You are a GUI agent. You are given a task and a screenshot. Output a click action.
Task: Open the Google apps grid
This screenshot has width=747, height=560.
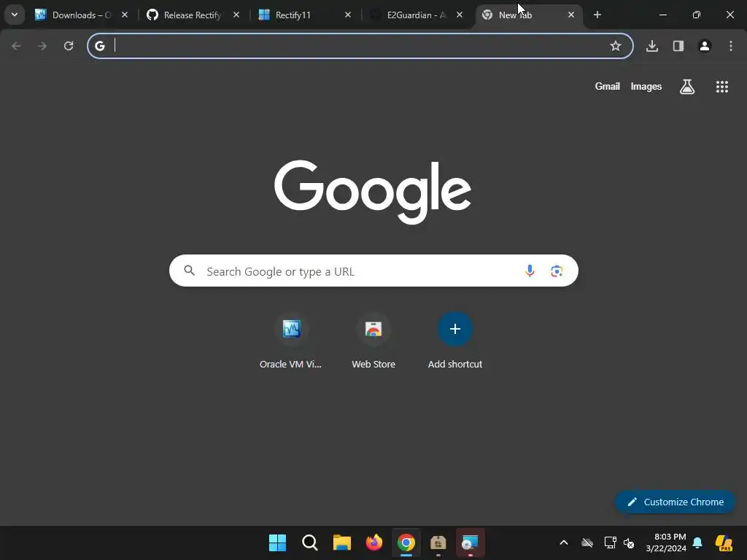pyautogui.click(x=722, y=86)
